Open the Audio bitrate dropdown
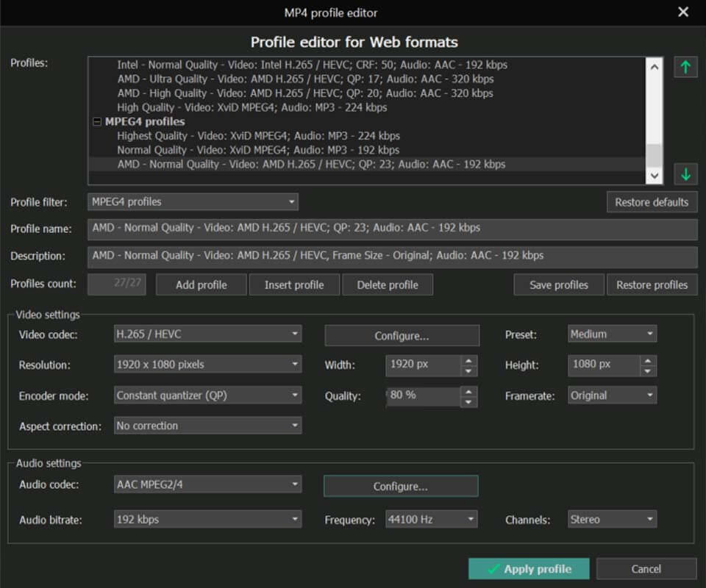706x588 pixels. (207, 519)
